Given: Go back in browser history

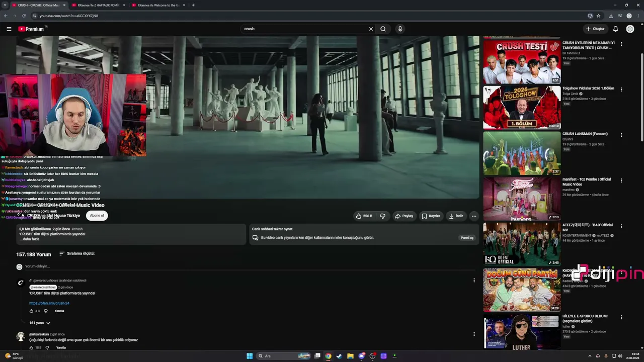Looking at the screenshot, I should pyautogui.click(x=6, y=16).
